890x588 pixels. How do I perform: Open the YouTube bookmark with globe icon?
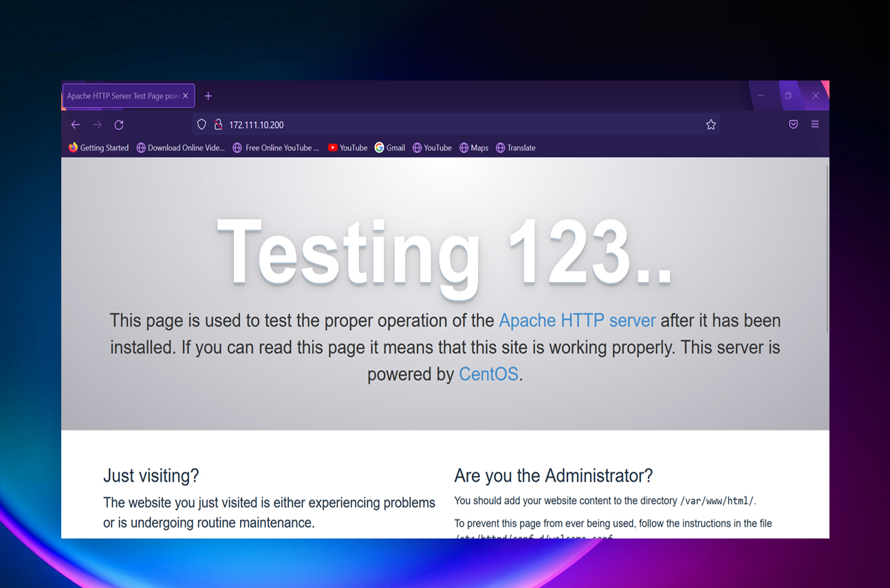tap(432, 148)
